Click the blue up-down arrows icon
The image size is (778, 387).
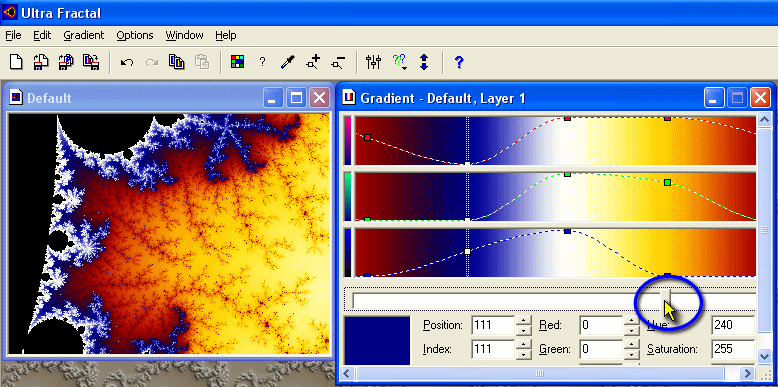pos(424,62)
